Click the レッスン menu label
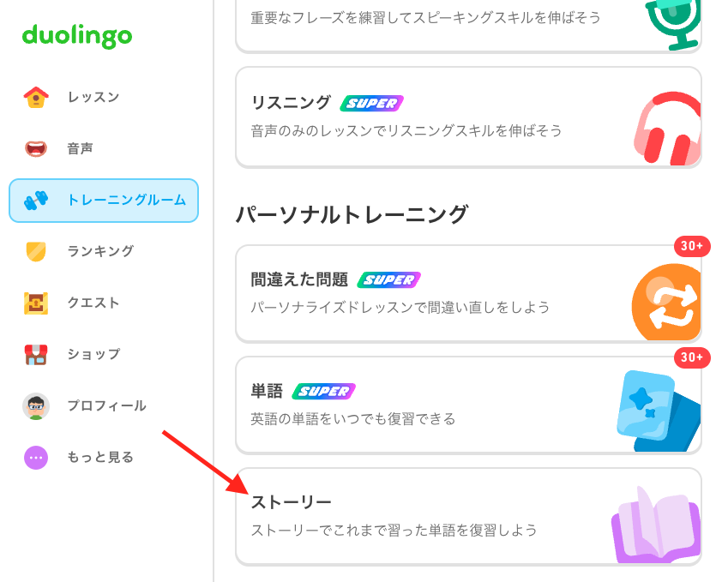This screenshot has height=582, width=728. pos(93,97)
